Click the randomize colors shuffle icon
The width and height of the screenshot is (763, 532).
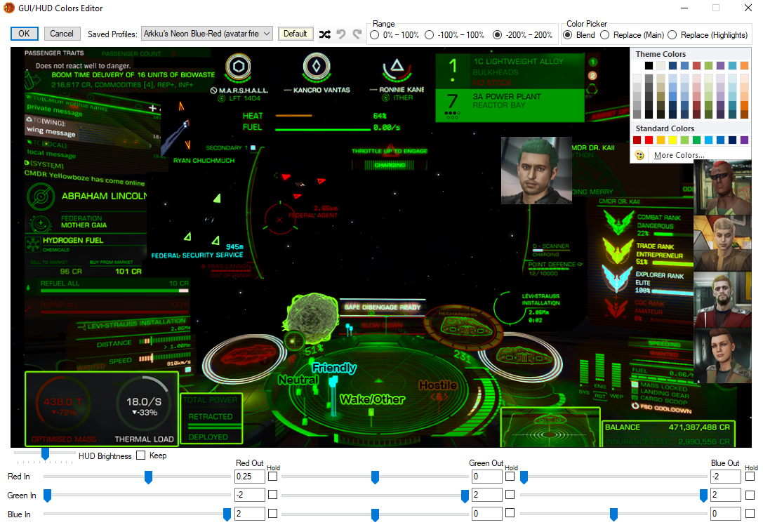pos(324,34)
